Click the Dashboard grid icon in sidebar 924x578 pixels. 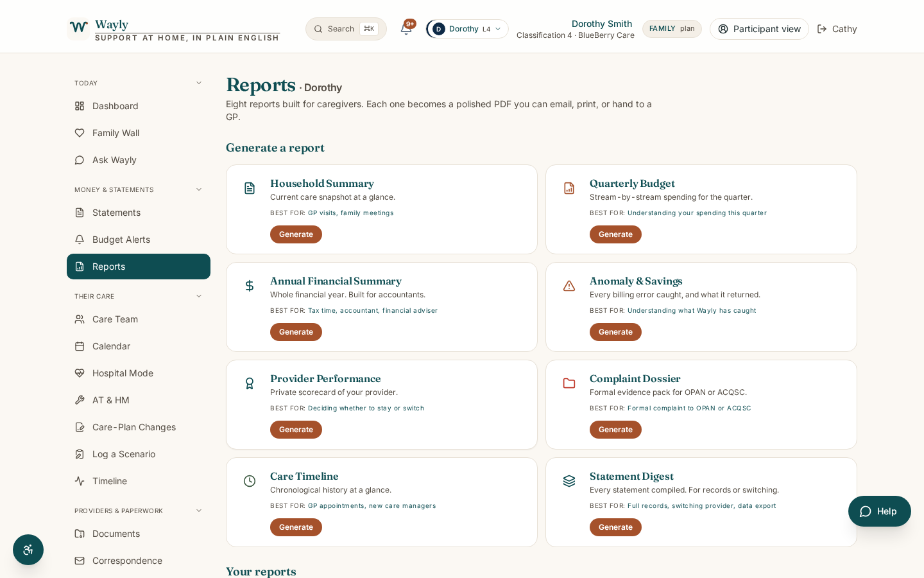80,106
